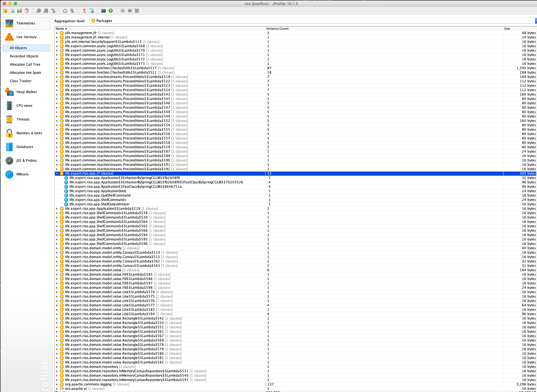
Task: Expand life.expert.riso.domain.model.entity [1 classes]
Action: (x=57, y=248)
